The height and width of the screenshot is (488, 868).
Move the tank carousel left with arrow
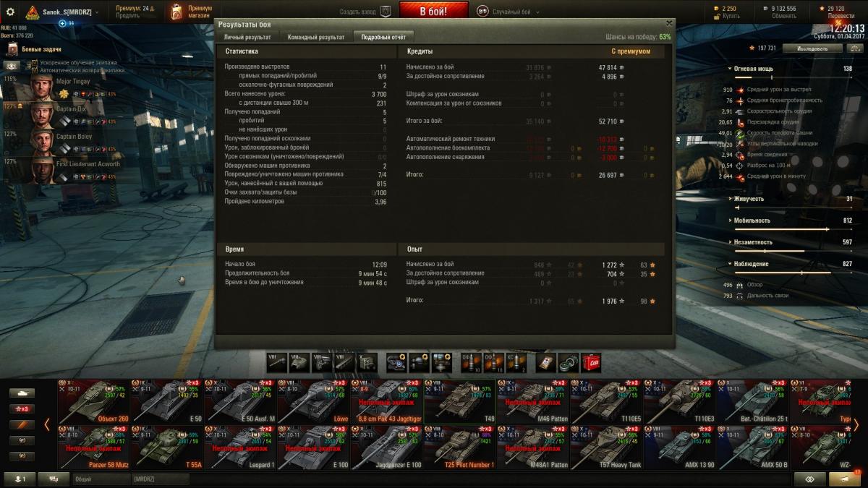48,424
